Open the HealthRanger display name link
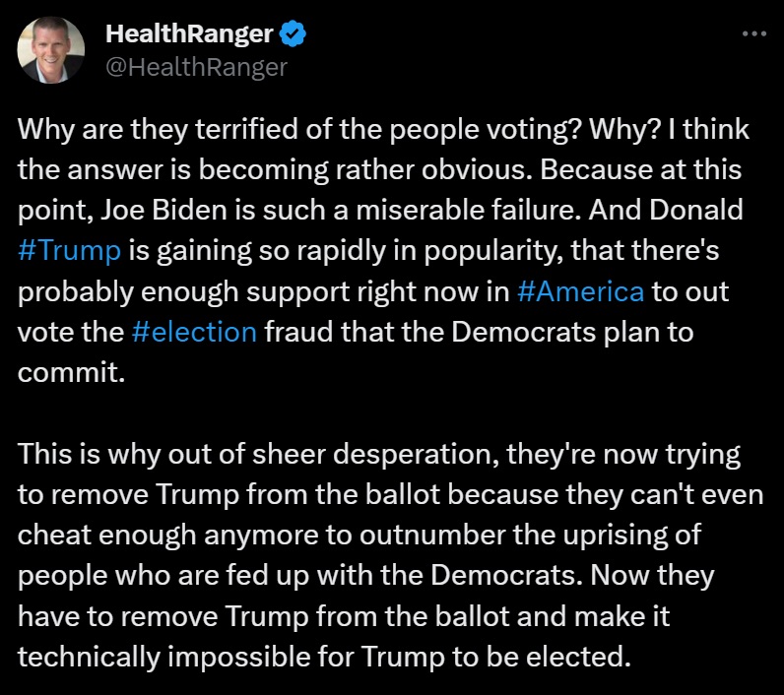The image size is (784, 695). [188, 34]
